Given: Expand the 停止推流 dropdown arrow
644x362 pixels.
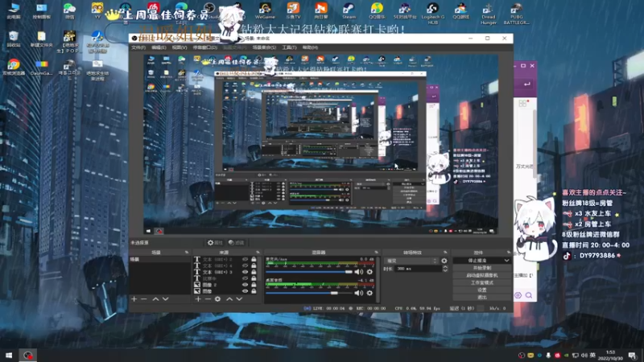Looking at the screenshot, I should pos(506,261).
